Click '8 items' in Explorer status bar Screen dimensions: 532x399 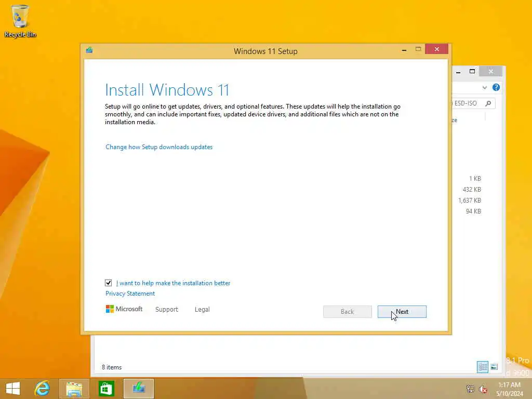pyautogui.click(x=112, y=367)
